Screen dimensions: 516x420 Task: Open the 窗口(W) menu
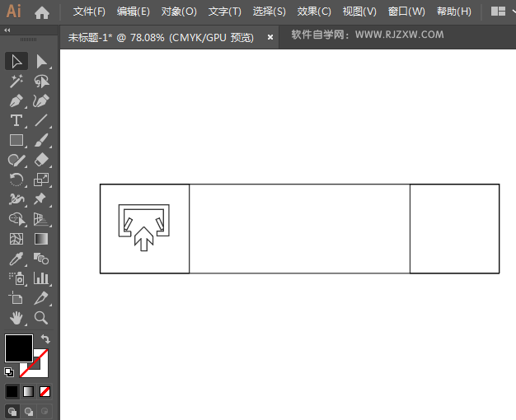406,12
